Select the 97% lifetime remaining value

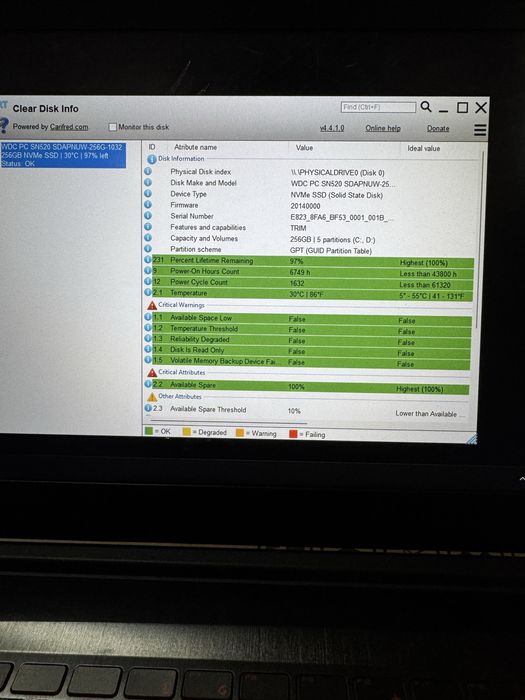coord(296,261)
